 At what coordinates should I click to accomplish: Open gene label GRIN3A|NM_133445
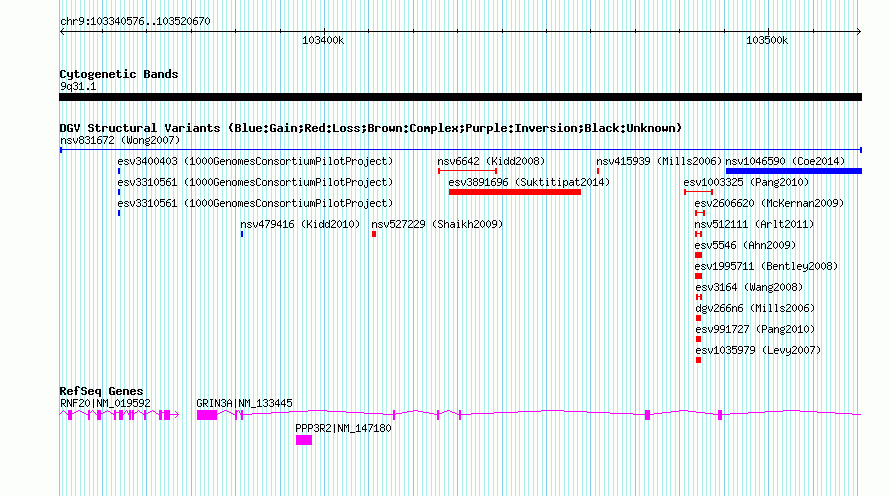244,403
